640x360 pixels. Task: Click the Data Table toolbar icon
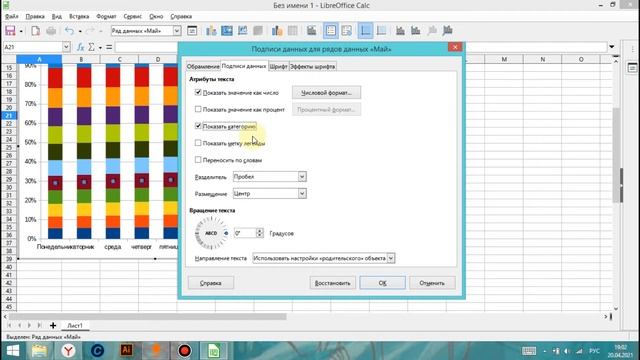click(x=293, y=31)
